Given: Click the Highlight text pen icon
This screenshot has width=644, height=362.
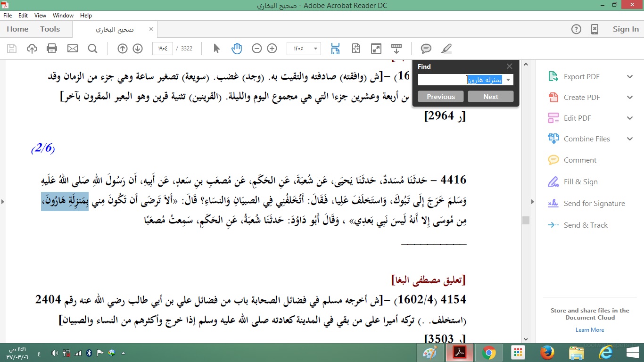Looking at the screenshot, I should point(446,49).
